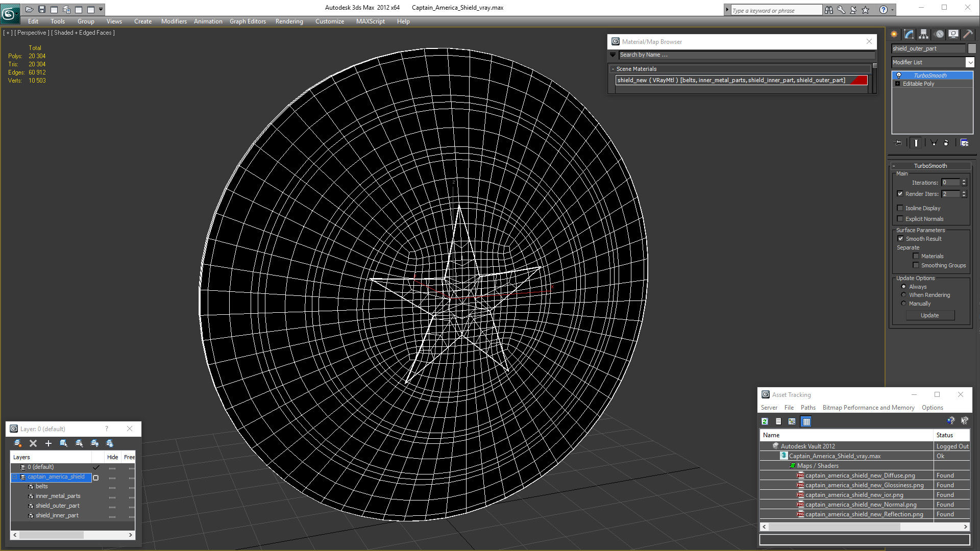This screenshot has height=551, width=980.
Task: Click Hide column header in Layers
Action: pos(113,457)
